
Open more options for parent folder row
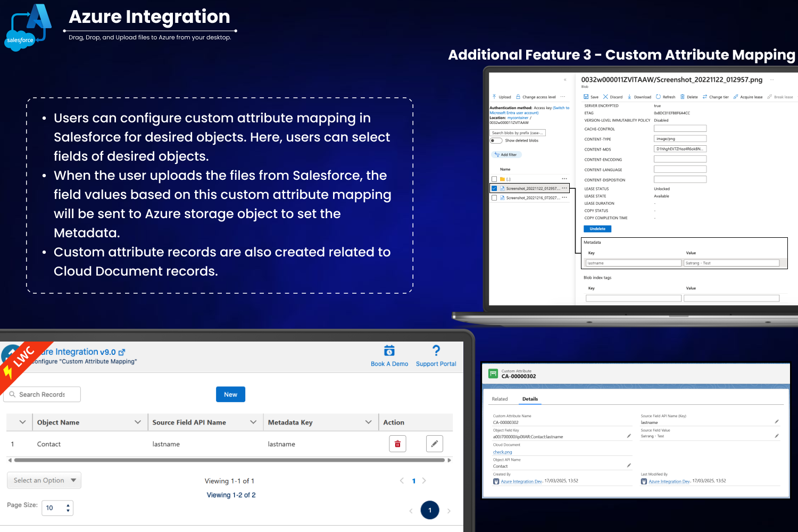point(564,179)
